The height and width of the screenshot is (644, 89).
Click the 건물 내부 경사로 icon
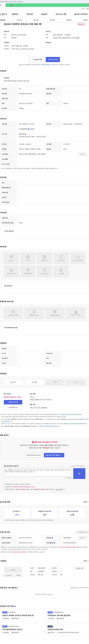click(x=76, y=313)
